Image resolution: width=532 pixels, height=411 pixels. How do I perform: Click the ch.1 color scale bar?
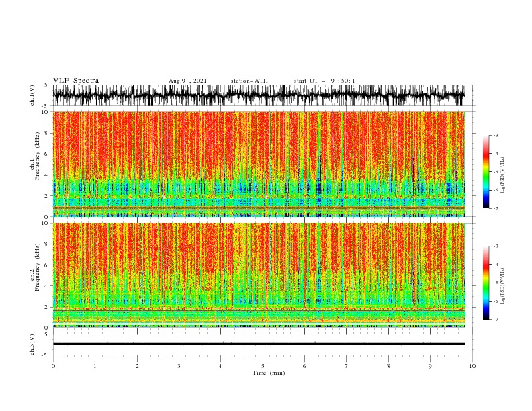click(486, 172)
